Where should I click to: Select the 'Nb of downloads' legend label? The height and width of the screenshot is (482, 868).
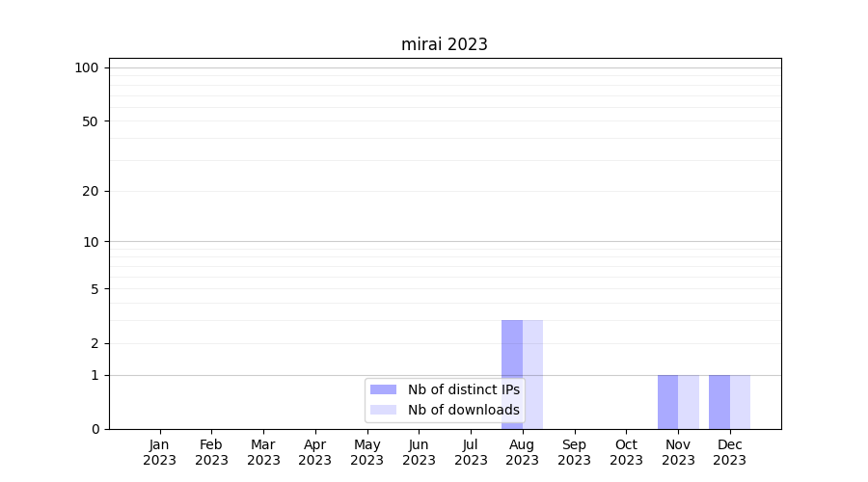click(x=463, y=410)
